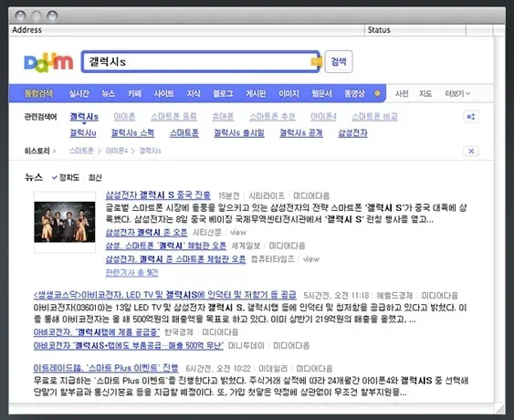Click view next to 시티신문
The width and height of the screenshot is (514, 420).
tap(238, 233)
